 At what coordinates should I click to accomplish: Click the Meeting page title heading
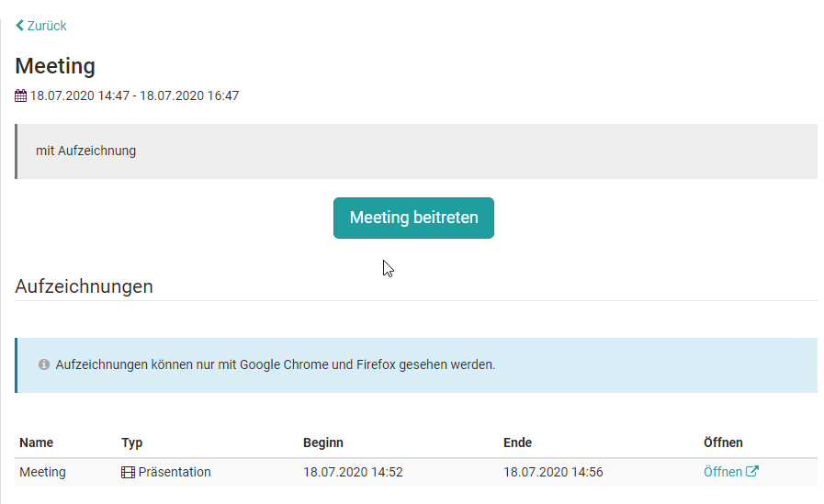tap(55, 66)
